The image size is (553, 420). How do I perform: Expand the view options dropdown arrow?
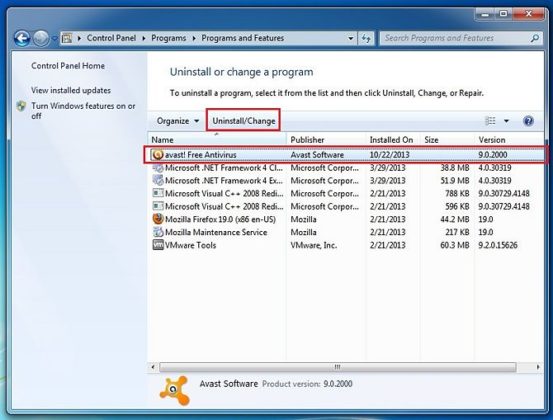pyautogui.click(x=506, y=121)
